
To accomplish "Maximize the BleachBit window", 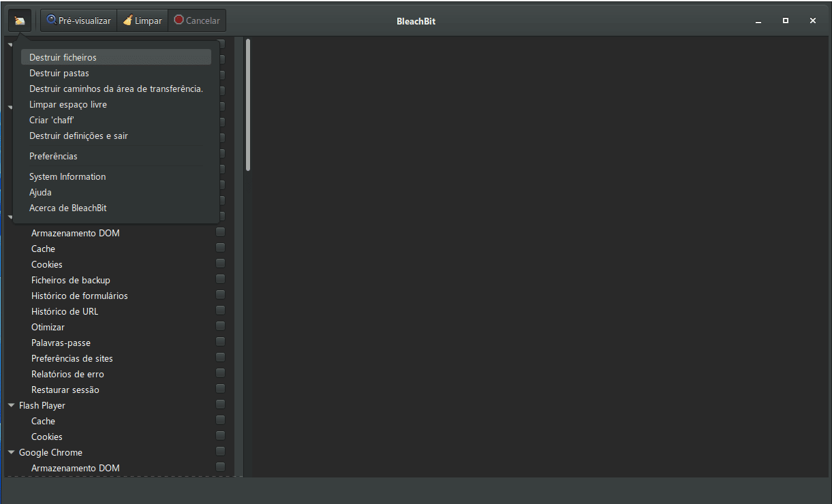I will 786,21.
